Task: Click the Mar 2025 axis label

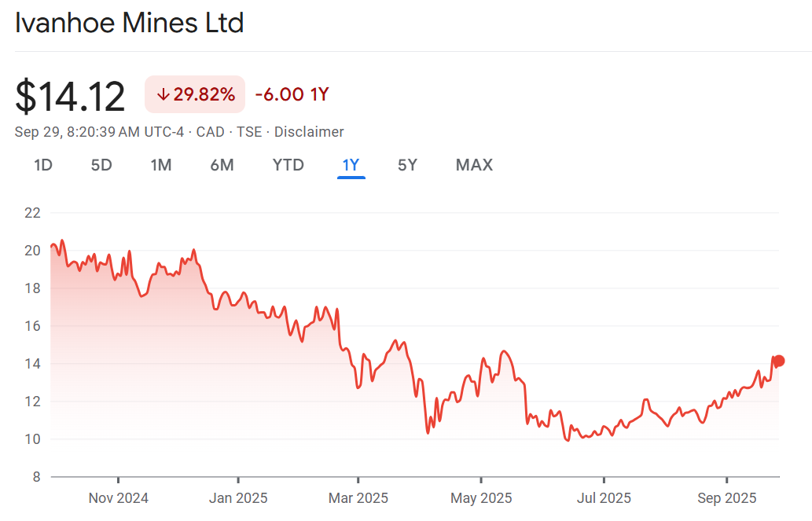Action: tap(358, 498)
